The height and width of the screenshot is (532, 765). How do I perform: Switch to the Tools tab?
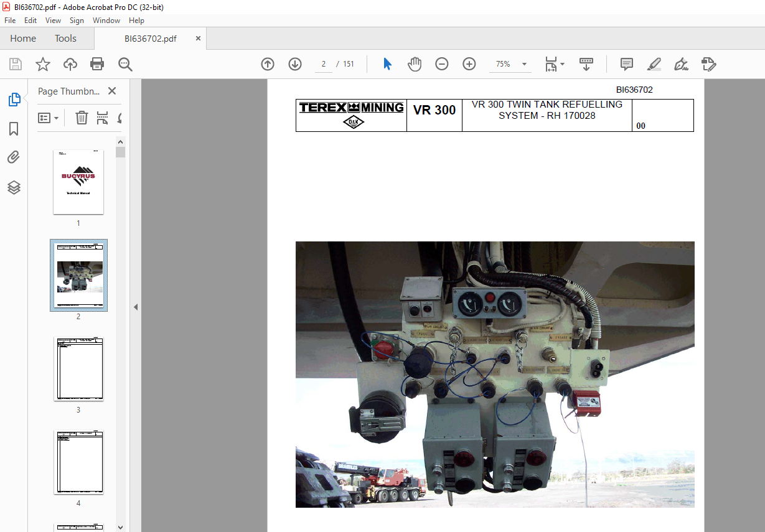coord(65,39)
